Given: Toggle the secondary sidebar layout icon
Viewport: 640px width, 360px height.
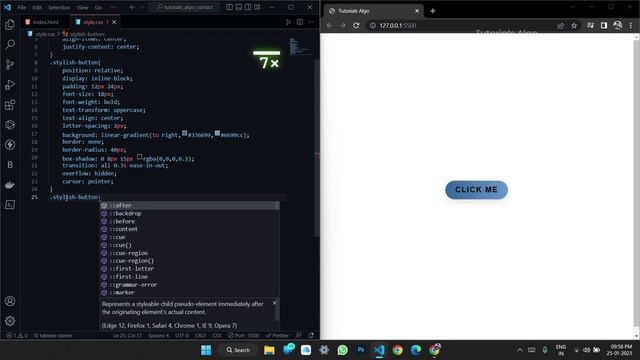Looking at the screenshot, I should coord(248,7).
